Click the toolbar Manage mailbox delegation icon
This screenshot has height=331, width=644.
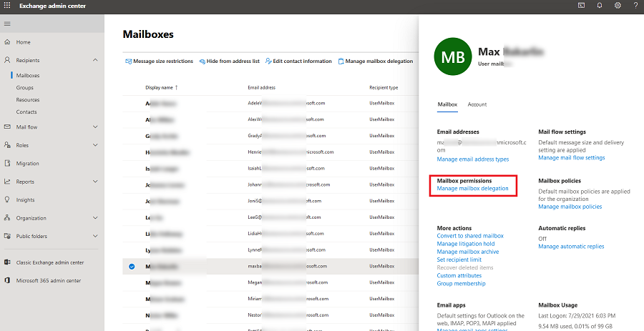click(341, 61)
